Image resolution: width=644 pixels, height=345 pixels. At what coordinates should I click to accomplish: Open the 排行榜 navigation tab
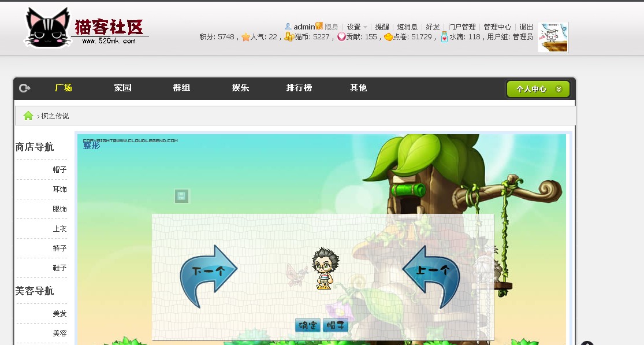click(x=299, y=88)
